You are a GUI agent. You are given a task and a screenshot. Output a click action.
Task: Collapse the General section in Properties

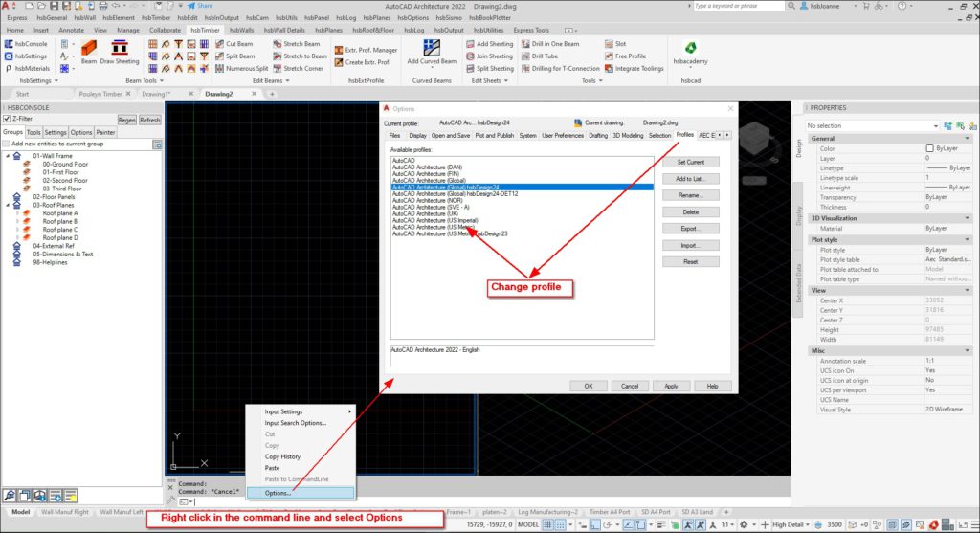[x=967, y=139]
